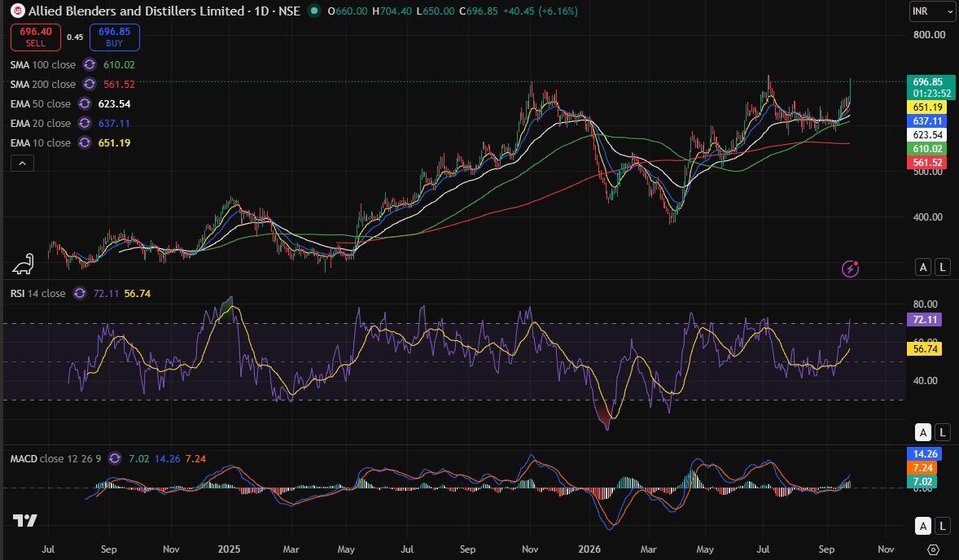Click the blue 14.26 MACD value tag
Image resolution: width=959 pixels, height=560 pixels.
click(925, 453)
